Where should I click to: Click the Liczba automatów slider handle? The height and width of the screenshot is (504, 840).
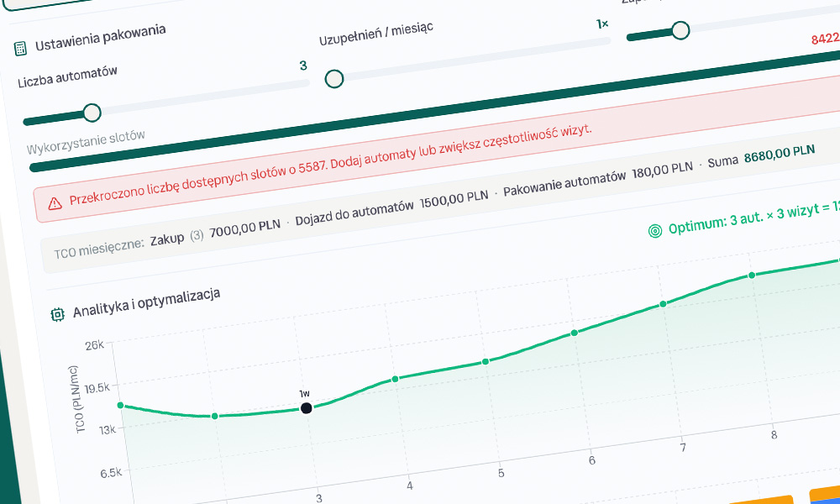click(x=92, y=113)
